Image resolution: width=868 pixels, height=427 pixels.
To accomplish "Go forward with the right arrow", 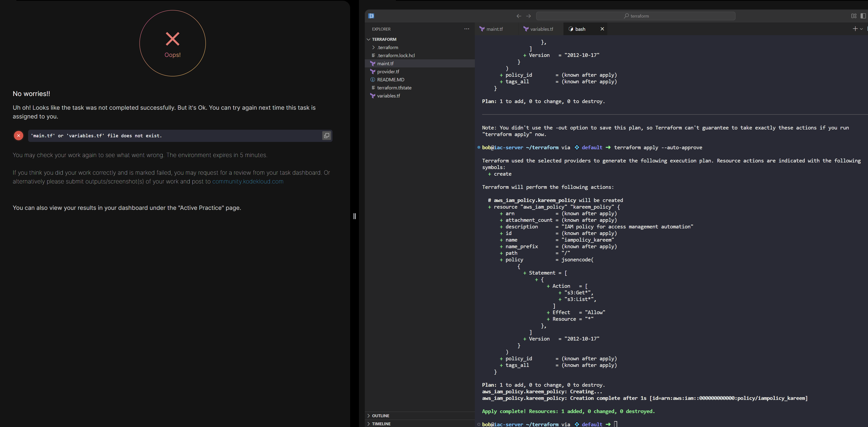I will click(x=528, y=16).
